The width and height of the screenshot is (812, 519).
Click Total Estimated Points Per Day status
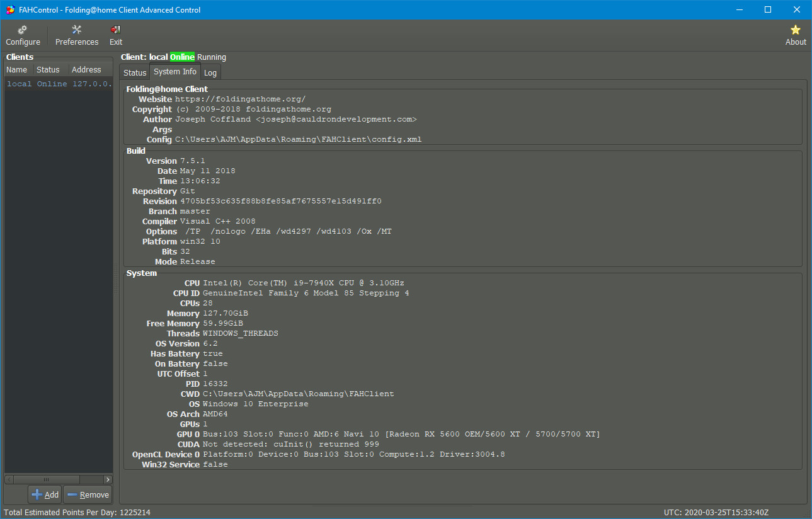click(77, 513)
